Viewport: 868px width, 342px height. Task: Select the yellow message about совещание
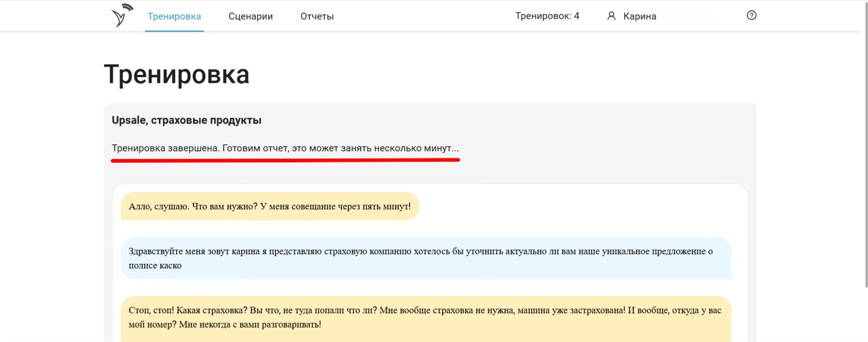pos(269,207)
